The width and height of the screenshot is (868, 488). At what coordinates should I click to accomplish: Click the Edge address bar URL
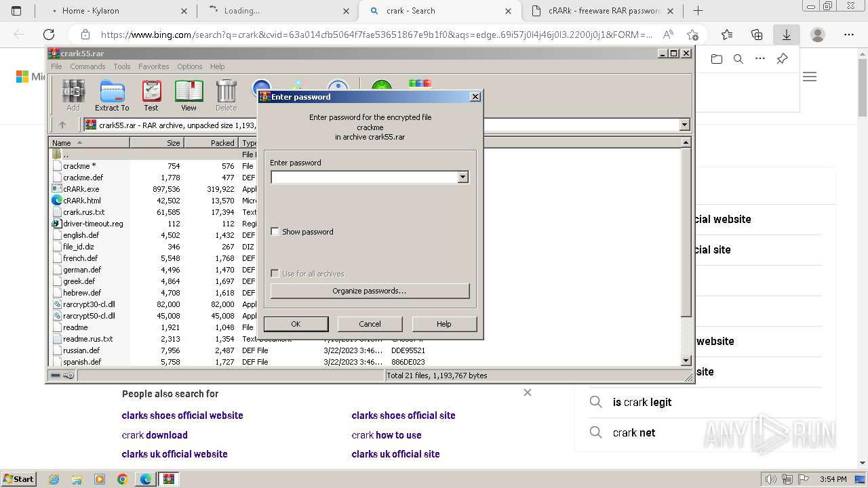[x=376, y=35]
